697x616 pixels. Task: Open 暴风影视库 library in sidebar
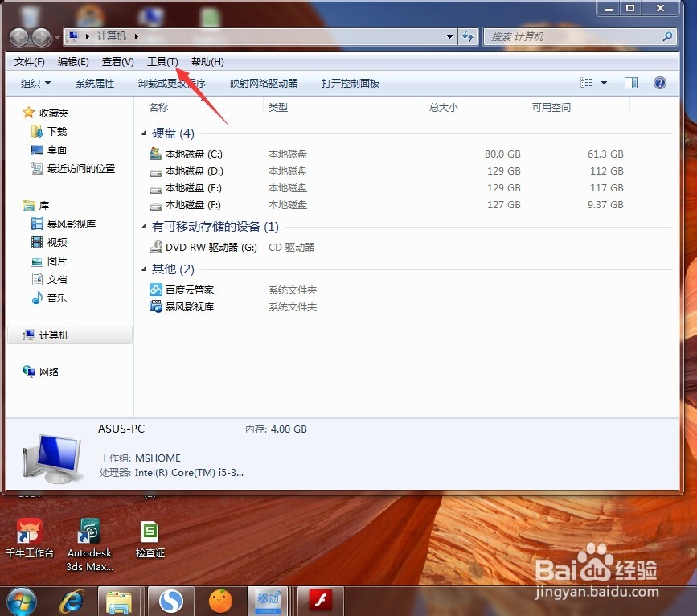pos(64,224)
